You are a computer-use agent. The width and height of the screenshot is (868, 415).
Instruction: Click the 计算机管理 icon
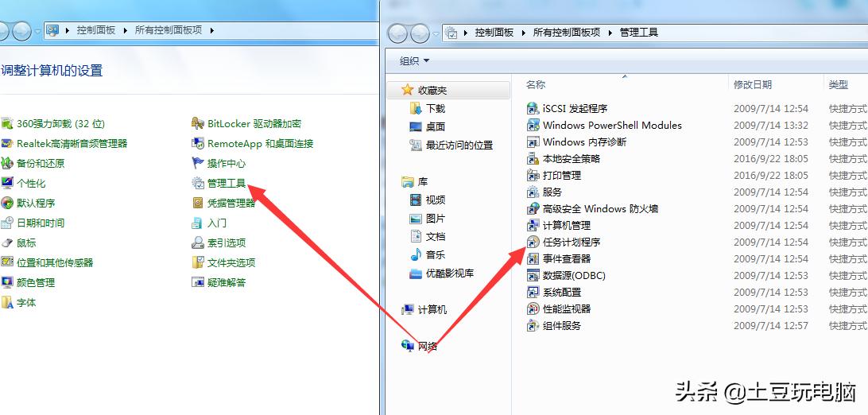click(x=533, y=225)
